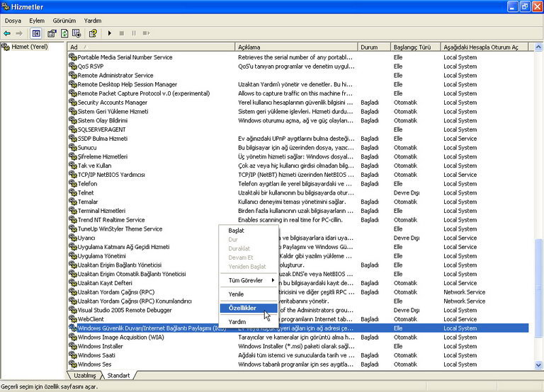The height and width of the screenshot is (392, 544).
Task: Click gear icon of Uyarıcı service
Action: [x=73, y=238]
